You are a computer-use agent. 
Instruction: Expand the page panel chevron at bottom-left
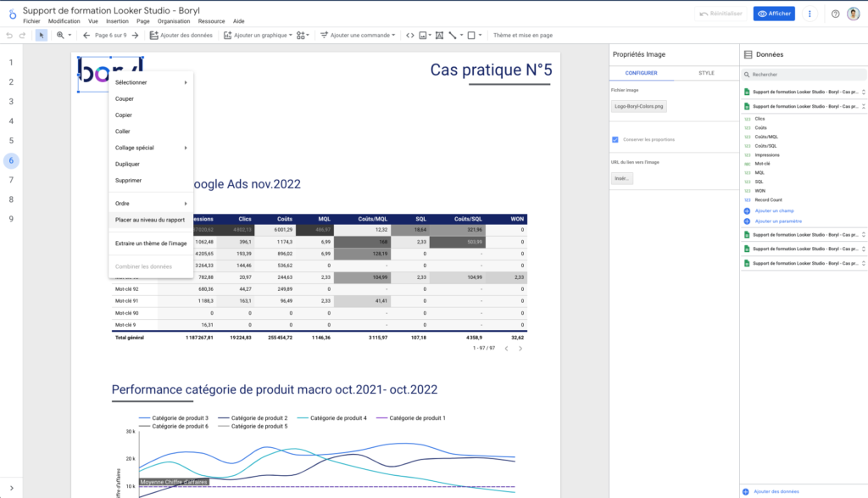coord(12,489)
